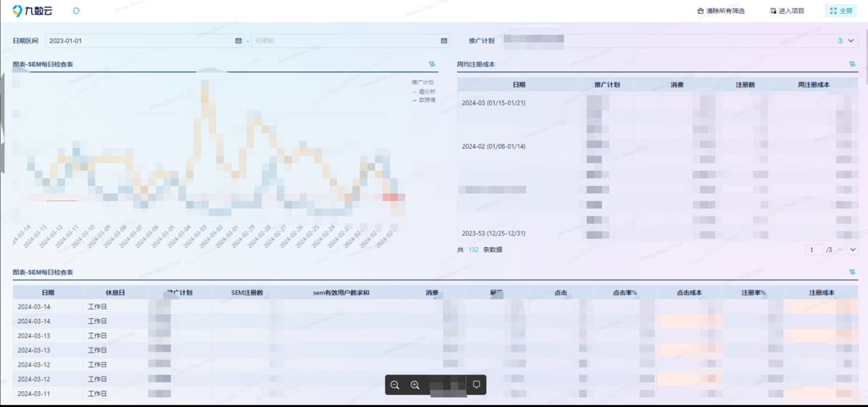Open calendar icon of the start date
This screenshot has width=868, height=407.
(239, 40)
